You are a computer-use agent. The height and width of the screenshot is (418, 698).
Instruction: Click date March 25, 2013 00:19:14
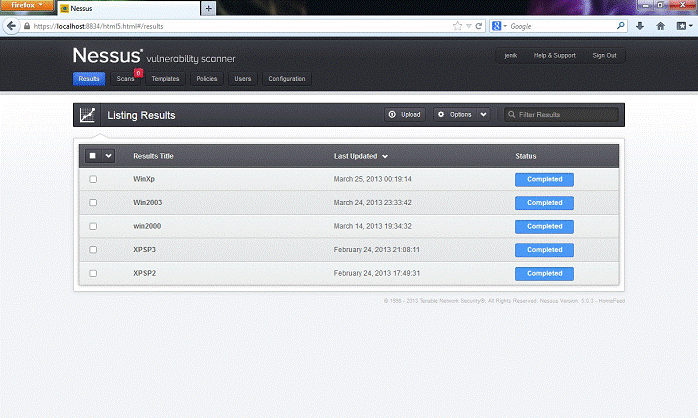pos(373,179)
